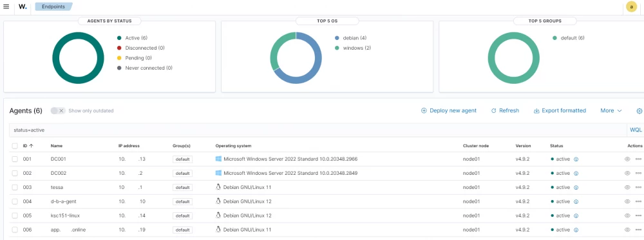Image resolution: width=644 pixels, height=240 pixels.
Task: Open default group badge for tessa
Action: (182, 187)
